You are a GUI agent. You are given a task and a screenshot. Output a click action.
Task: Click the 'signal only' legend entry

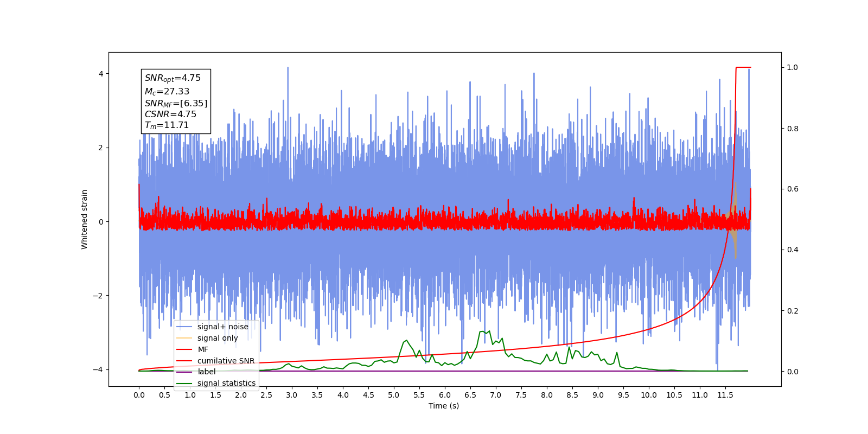tap(207, 338)
